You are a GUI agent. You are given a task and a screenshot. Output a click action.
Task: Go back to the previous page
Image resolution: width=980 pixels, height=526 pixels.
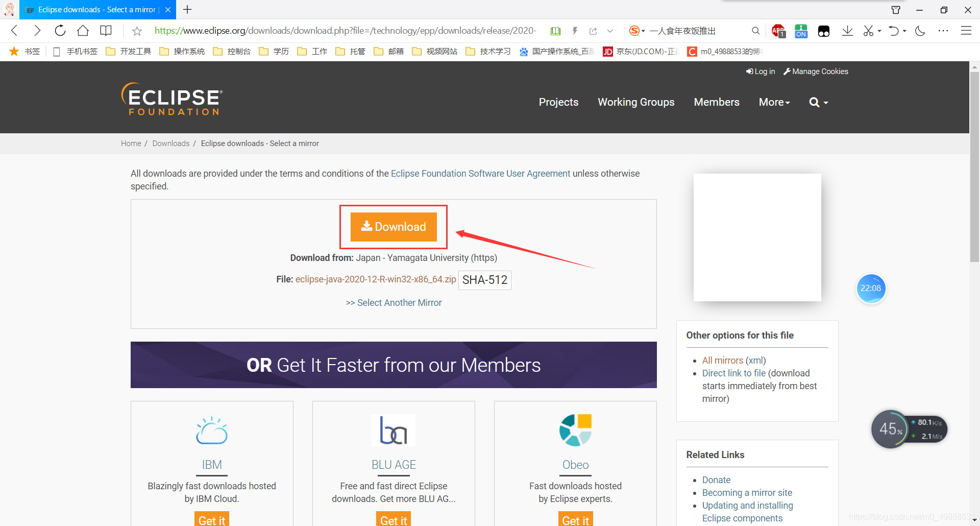14,31
